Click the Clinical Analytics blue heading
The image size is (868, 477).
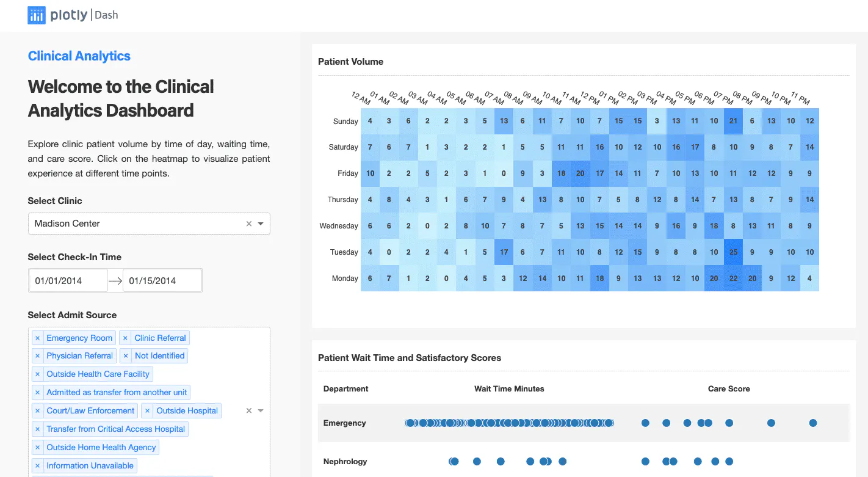(79, 56)
